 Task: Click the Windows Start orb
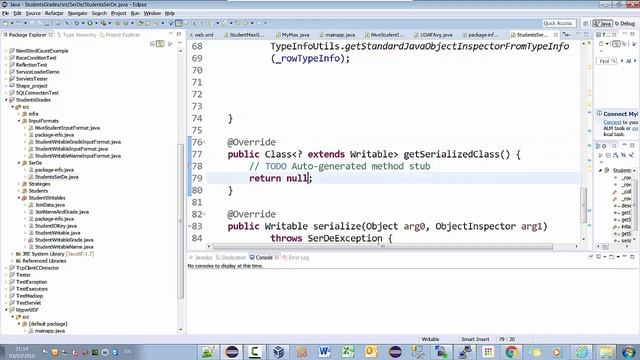pyautogui.click(x=629, y=352)
